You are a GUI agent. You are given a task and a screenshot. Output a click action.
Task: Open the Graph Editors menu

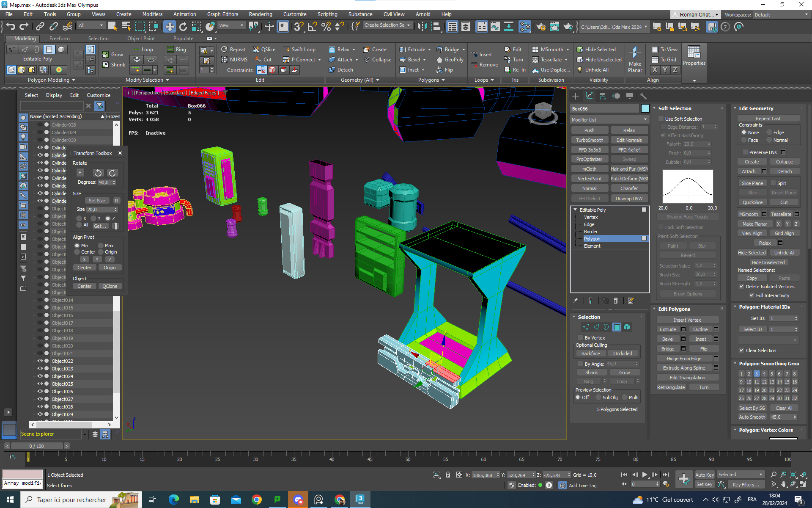click(223, 14)
